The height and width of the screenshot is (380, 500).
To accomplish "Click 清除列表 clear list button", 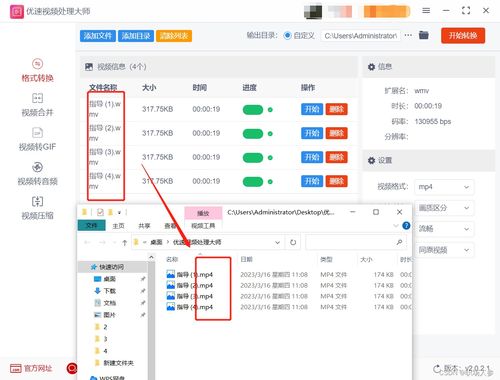I will [x=174, y=36].
